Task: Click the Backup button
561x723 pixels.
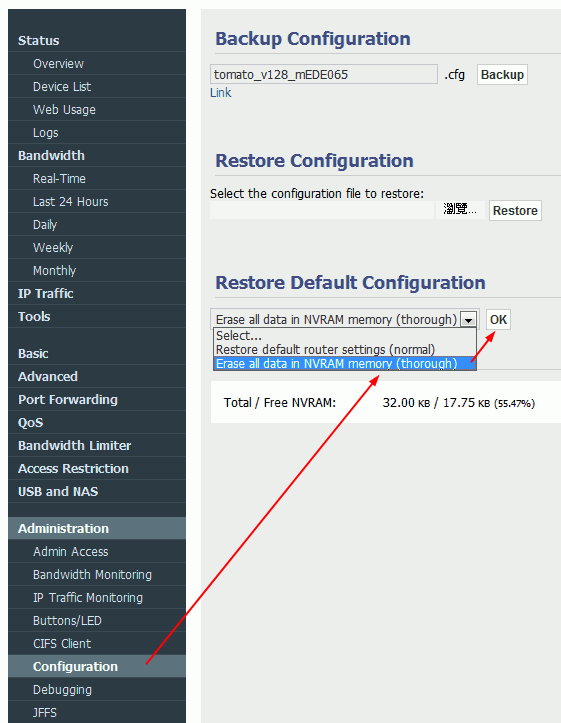Action: tap(502, 75)
